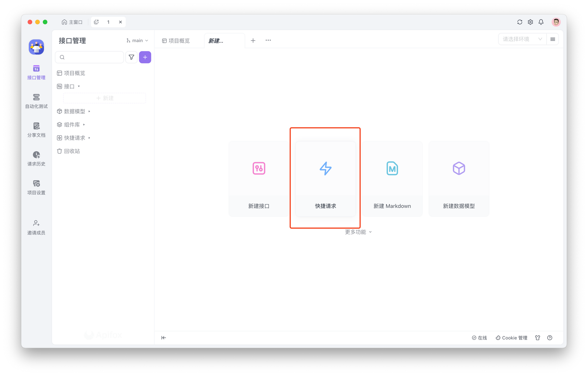
Task: Click the 新建接口 card
Action: pos(259,179)
